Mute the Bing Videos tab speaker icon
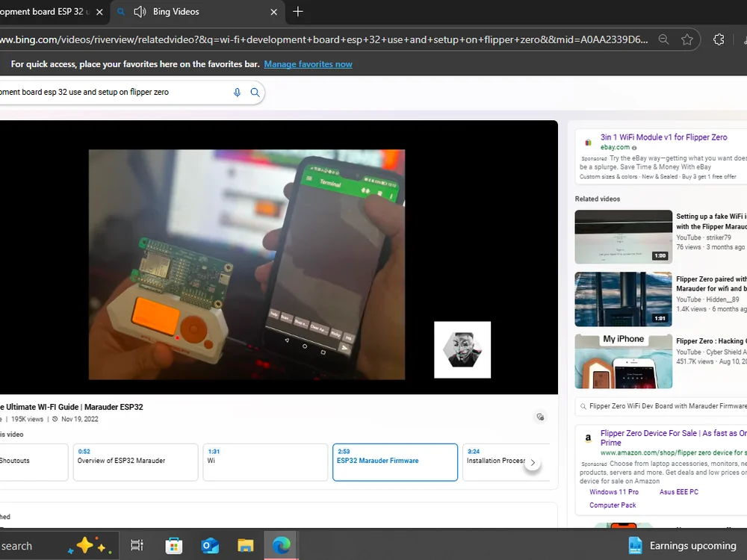Image resolution: width=747 pixels, height=560 pixels. [x=140, y=12]
